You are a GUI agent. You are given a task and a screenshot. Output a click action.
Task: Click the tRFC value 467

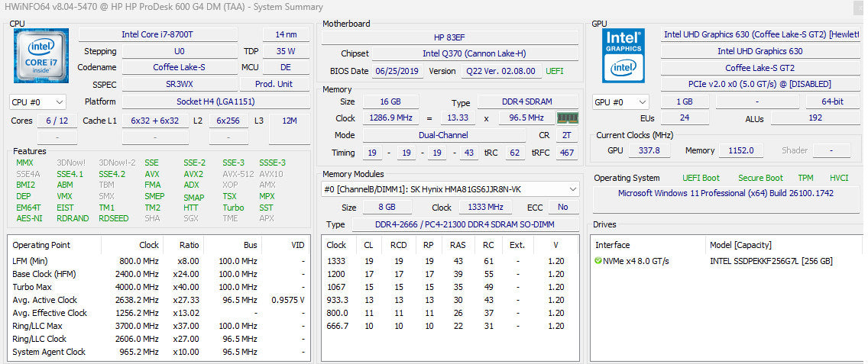[x=567, y=152]
